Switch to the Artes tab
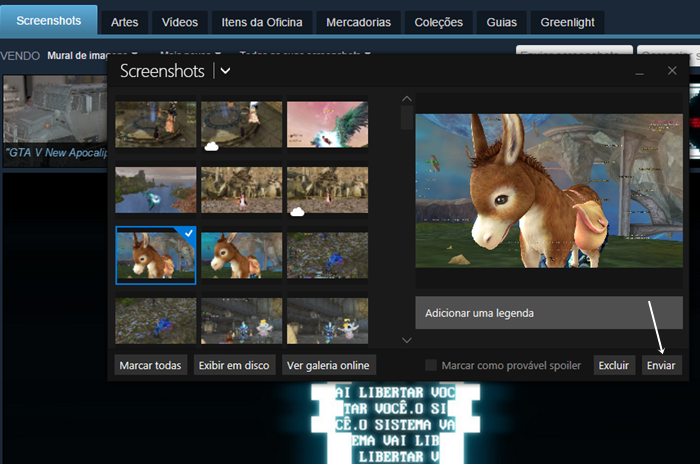Screen dimensions: 700x464 125,22
